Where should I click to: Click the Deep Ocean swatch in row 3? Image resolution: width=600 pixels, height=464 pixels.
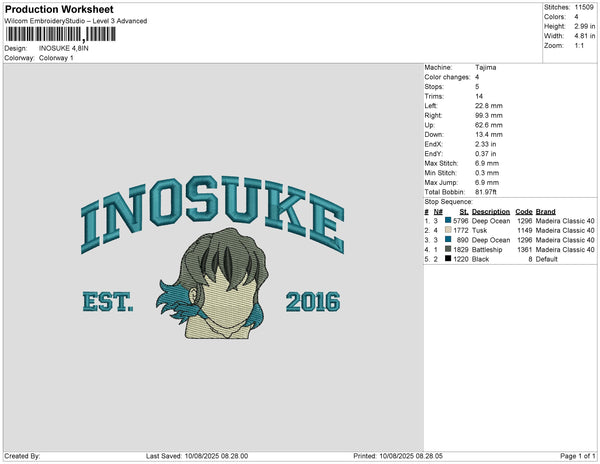(448, 239)
